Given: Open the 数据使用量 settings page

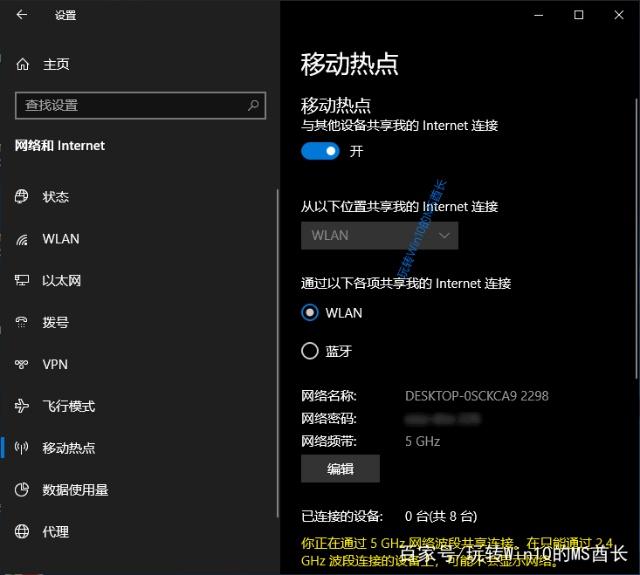Looking at the screenshot, I should pos(139,489).
